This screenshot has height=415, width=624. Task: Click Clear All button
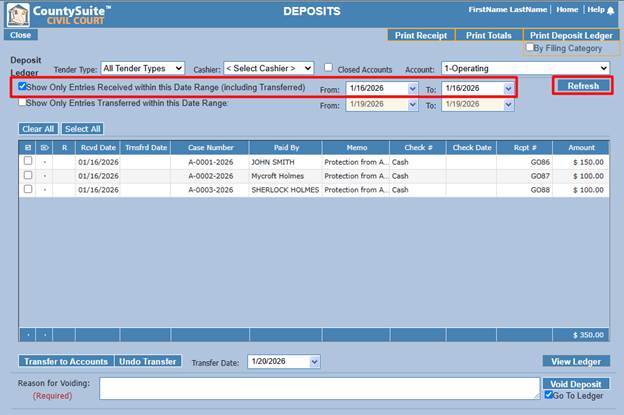tap(38, 129)
